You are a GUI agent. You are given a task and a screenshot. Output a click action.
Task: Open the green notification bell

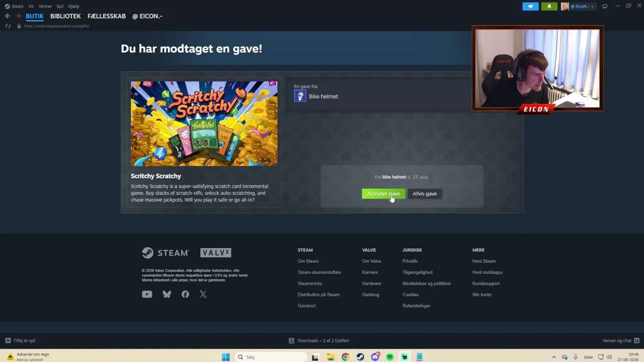[549, 7]
